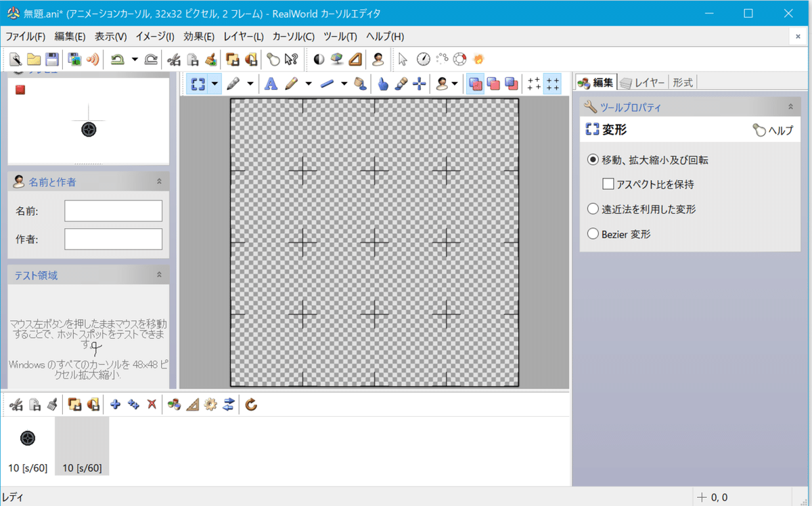Toggle the unhighlighted four-plus grid button

pos(534,84)
